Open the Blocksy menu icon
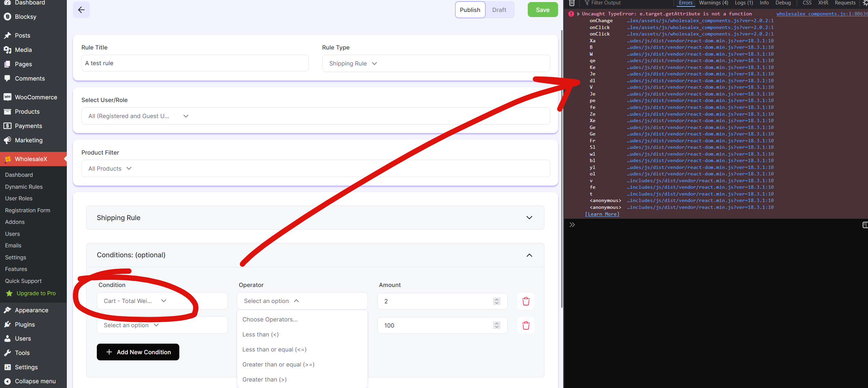Screen dimensions: 868x388 (x=8, y=17)
